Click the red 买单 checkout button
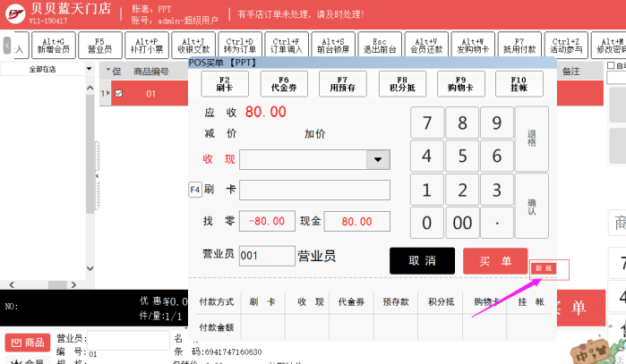The height and width of the screenshot is (364, 626). tap(495, 261)
